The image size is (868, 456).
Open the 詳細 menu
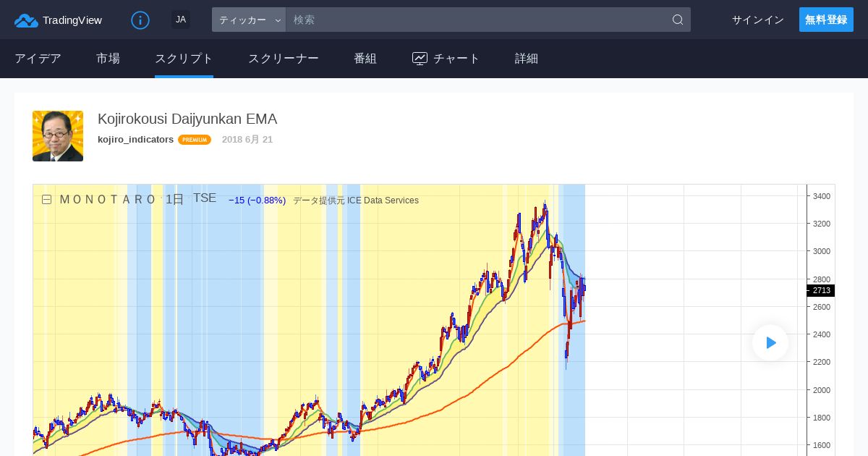pos(526,59)
